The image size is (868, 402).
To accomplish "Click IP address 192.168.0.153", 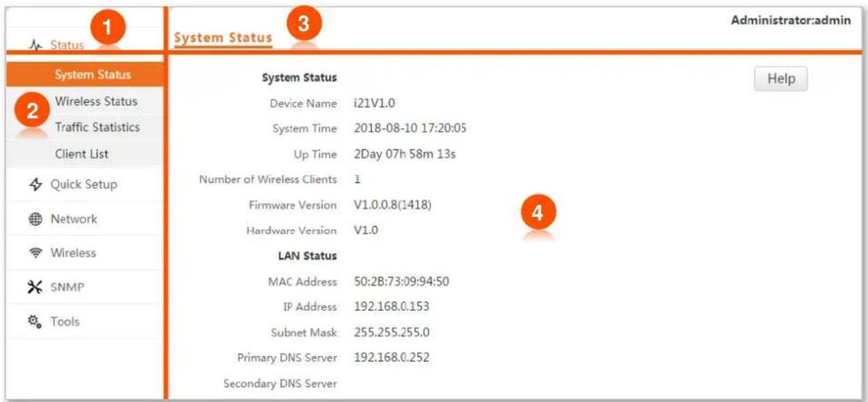I will tap(391, 307).
